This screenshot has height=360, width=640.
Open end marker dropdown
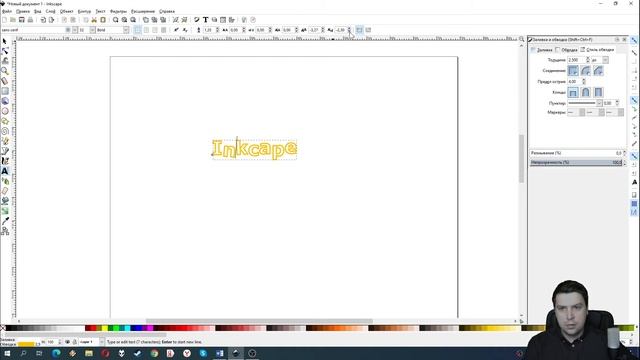pyautogui.click(x=615, y=112)
